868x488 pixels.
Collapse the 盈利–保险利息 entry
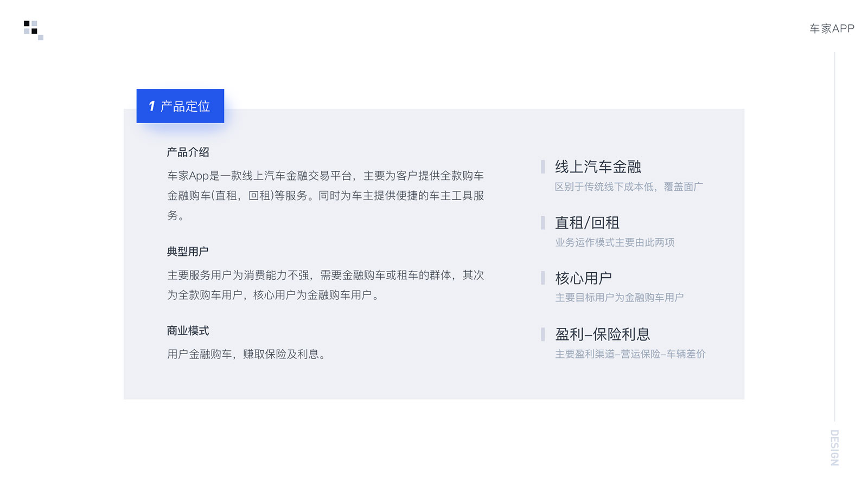tap(603, 335)
